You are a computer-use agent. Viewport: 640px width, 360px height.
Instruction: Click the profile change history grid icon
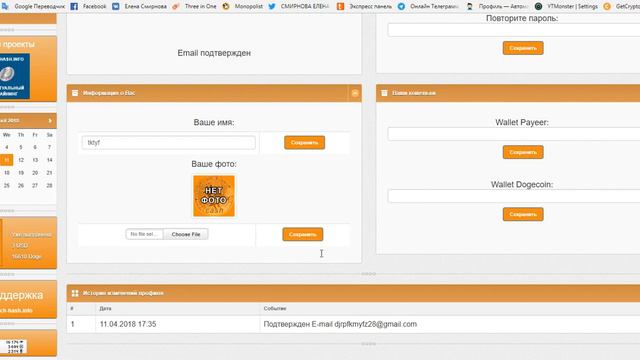click(x=75, y=293)
